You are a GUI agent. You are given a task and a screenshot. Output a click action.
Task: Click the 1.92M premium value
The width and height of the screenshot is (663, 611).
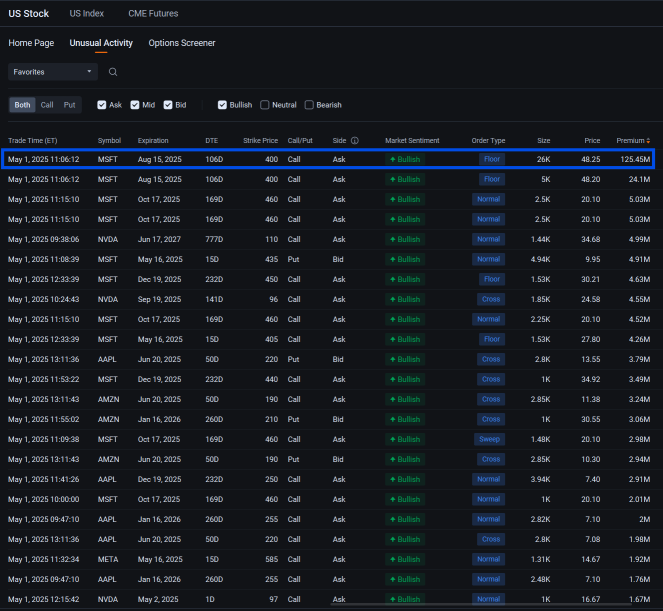point(639,559)
